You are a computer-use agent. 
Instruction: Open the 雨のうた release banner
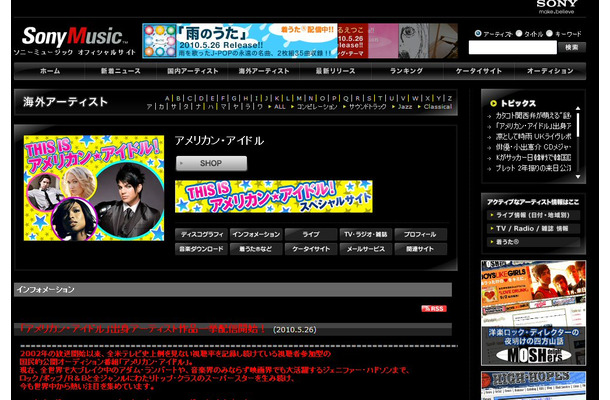[x=240, y=41]
